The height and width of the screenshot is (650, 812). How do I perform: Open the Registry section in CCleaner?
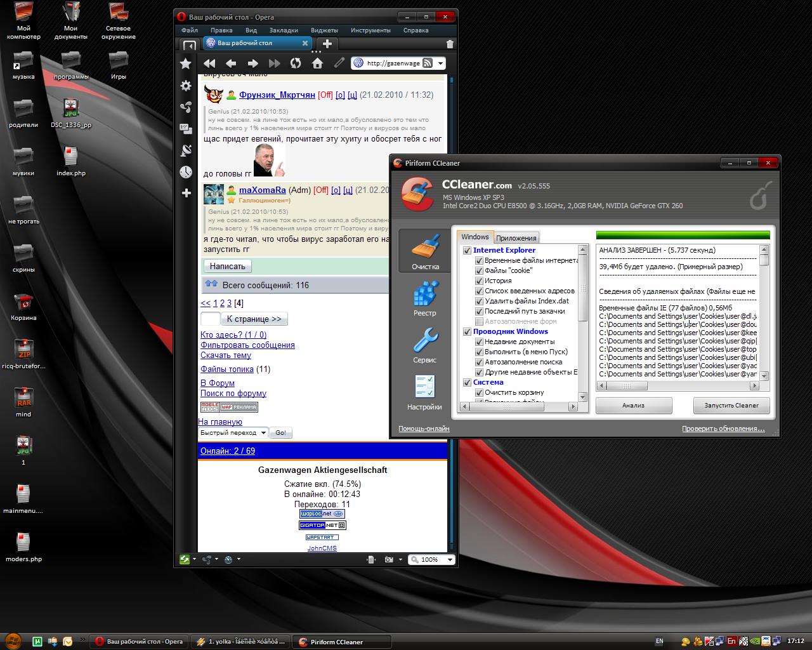click(x=425, y=299)
